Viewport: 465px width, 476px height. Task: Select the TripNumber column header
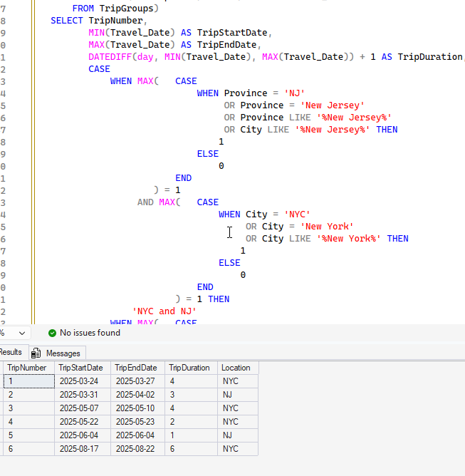(x=28, y=368)
